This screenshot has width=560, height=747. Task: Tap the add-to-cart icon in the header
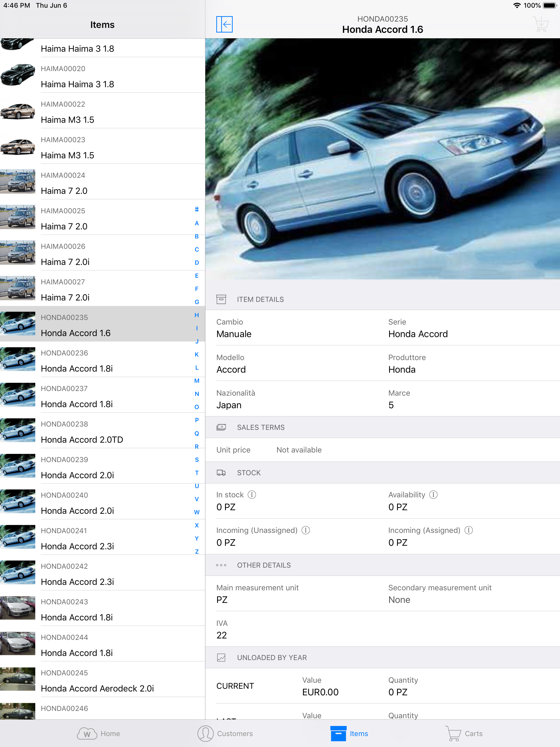click(x=541, y=24)
